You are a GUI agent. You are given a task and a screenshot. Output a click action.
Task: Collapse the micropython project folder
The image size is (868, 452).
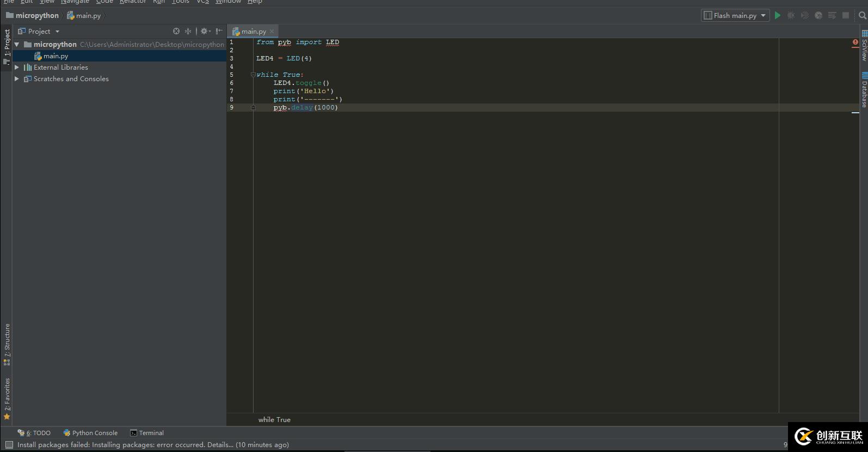[x=17, y=45]
